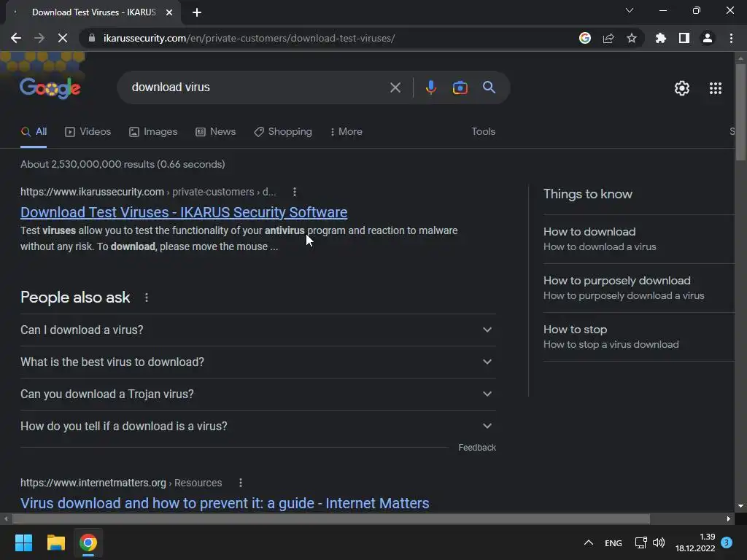Open search Tools
Screen dimensions: 747x560
pyautogui.click(x=483, y=131)
